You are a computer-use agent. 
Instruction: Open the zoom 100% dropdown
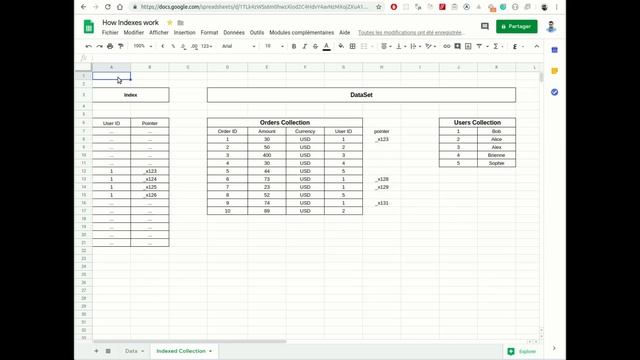tap(142, 47)
